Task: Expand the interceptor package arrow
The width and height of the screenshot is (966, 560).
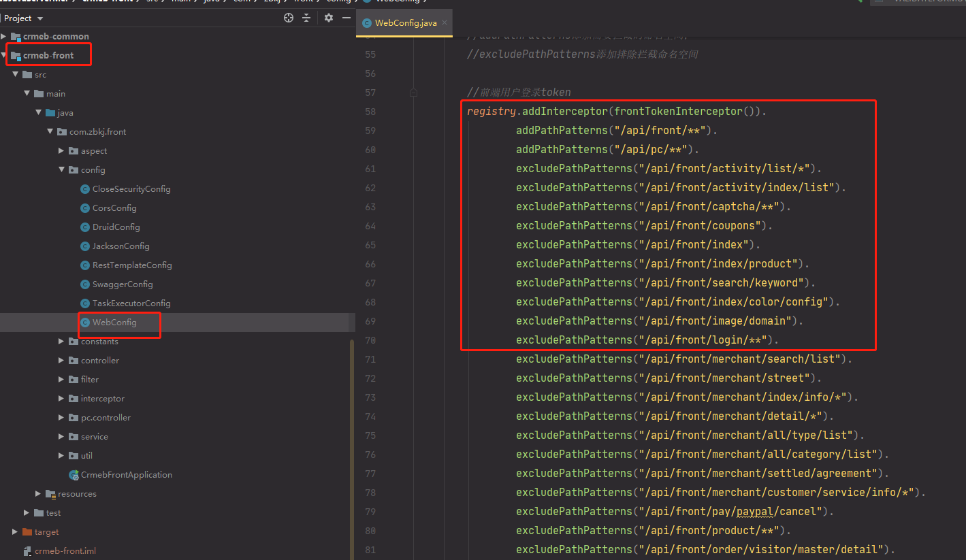Action: (x=62, y=398)
